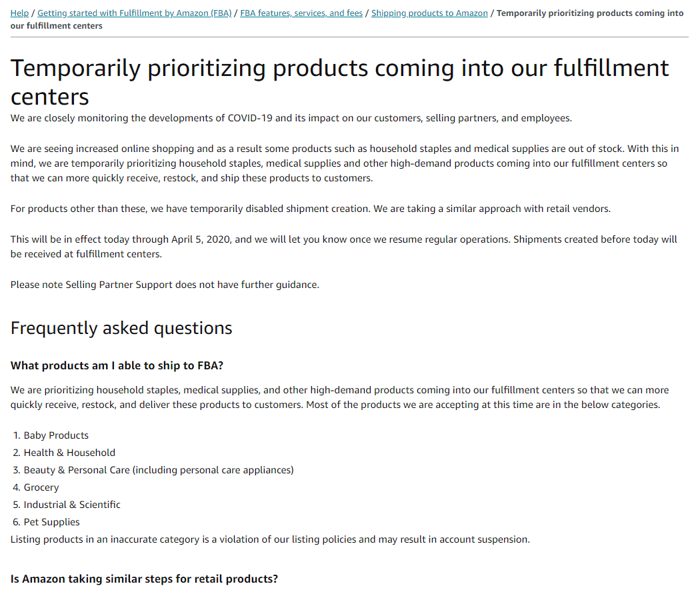The image size is (700, 590).
Task: Open Getting started with Fulfillment by Amazon link
Action: click(134, 13)
